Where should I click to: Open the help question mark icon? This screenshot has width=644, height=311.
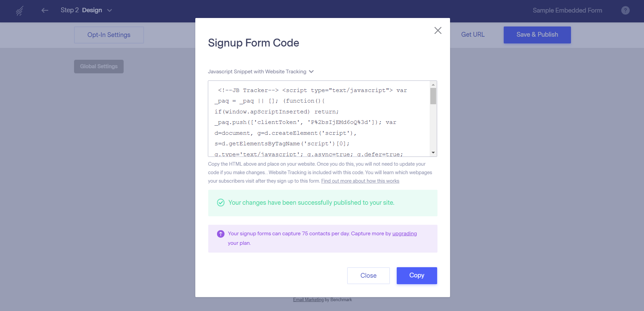[x=625, y=11]
